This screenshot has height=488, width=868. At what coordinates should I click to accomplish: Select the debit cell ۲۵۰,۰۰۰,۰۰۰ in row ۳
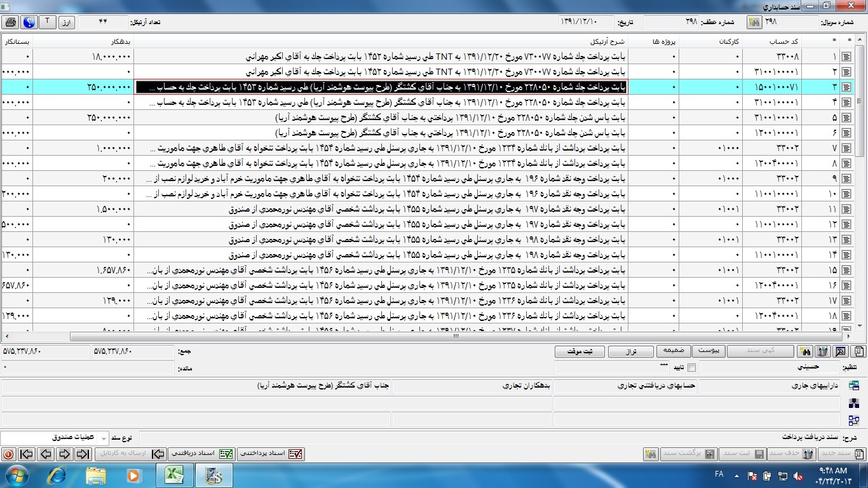pos(83,86)
